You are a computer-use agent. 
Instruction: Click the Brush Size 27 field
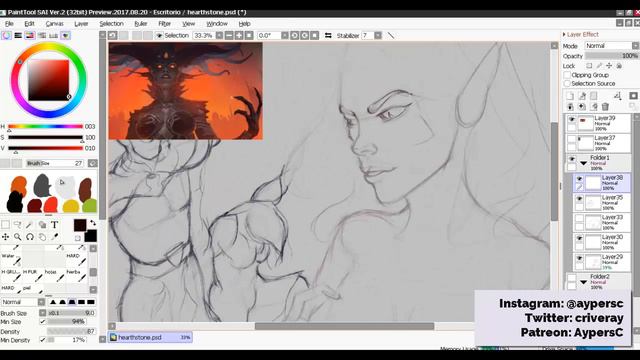tap(55, 163)
